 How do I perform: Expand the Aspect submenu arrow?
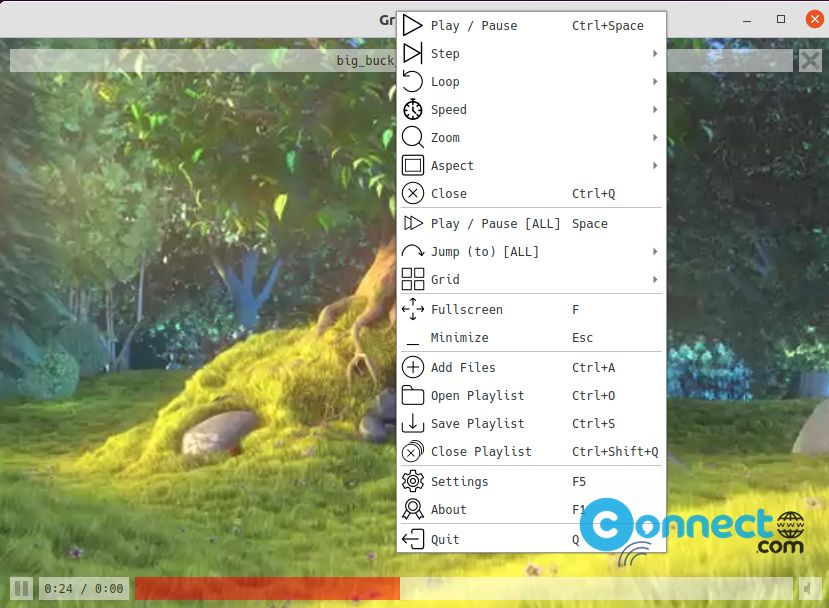click(x=655, y=165)
